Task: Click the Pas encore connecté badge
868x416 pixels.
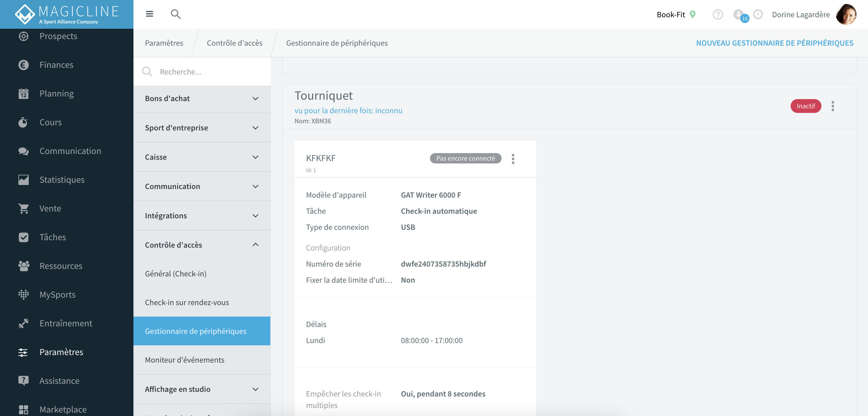Action: (465, 159)
